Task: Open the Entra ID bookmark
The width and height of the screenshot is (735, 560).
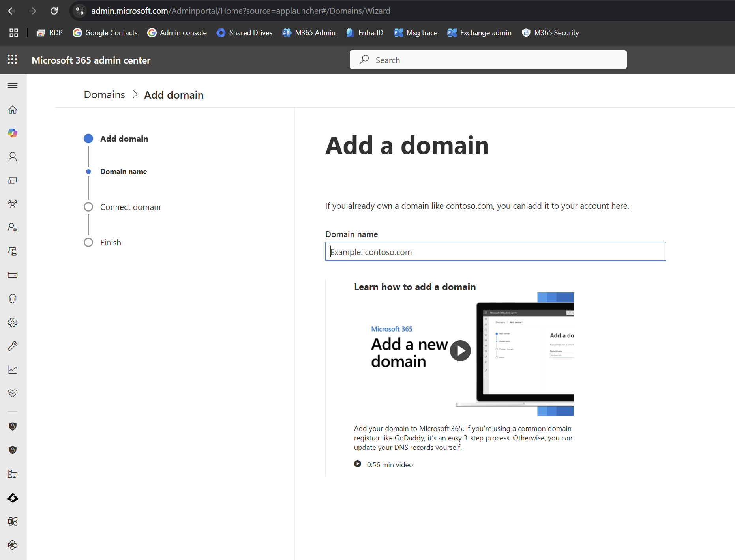Action: [365, 33]
